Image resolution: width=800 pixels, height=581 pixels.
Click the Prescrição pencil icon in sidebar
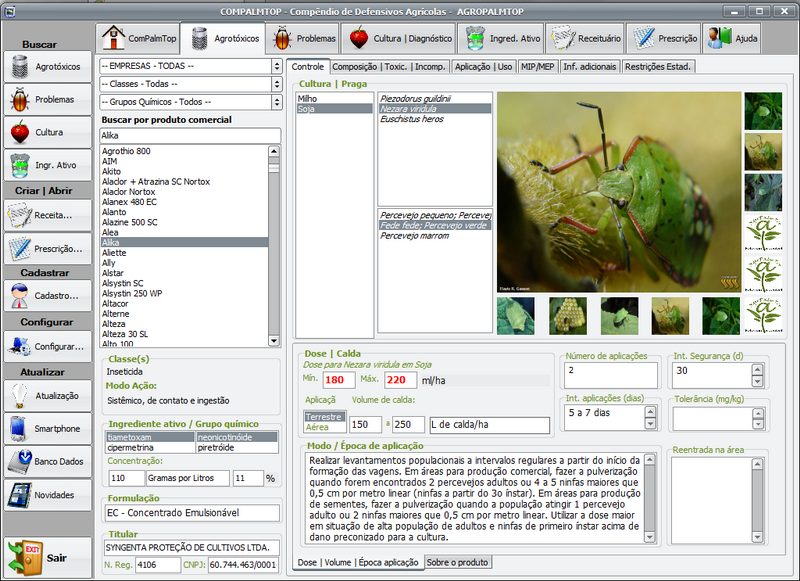pyautogui.click(x=20, y=249)
